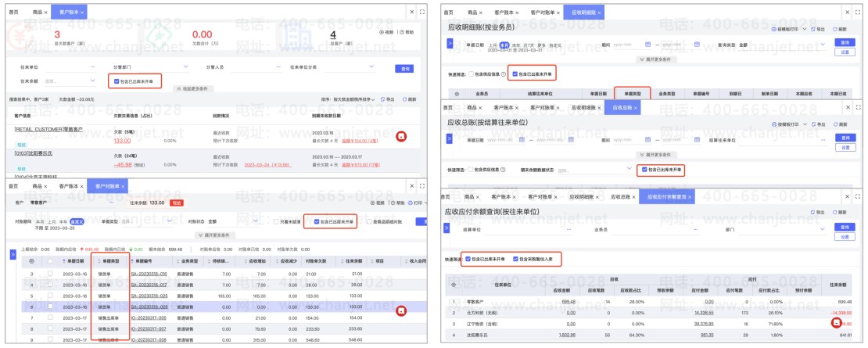Toggle 包含已出库未开单 checkbox in 客户账本

(116, 81)
